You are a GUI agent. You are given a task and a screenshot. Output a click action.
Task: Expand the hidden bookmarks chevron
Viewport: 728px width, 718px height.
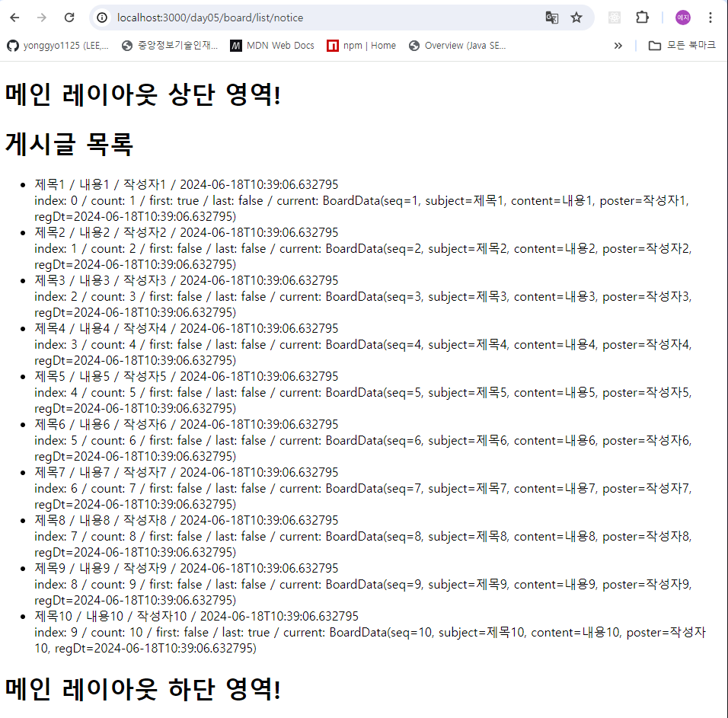618,46
